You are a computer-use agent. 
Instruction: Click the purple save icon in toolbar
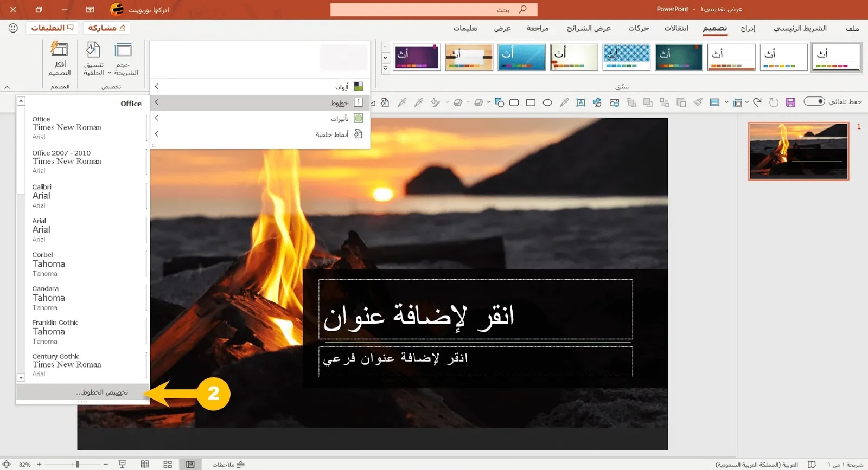[790, 102]
